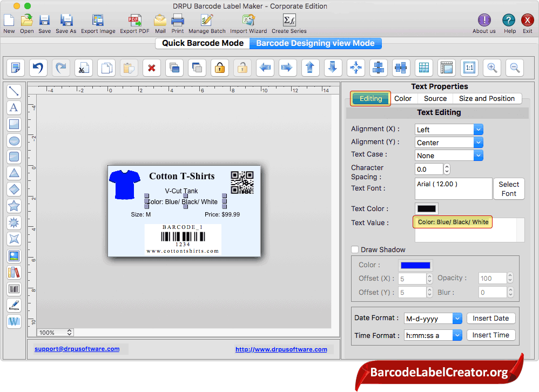Click the 1:1 actual size icon
539x392 pixels.
469,67
